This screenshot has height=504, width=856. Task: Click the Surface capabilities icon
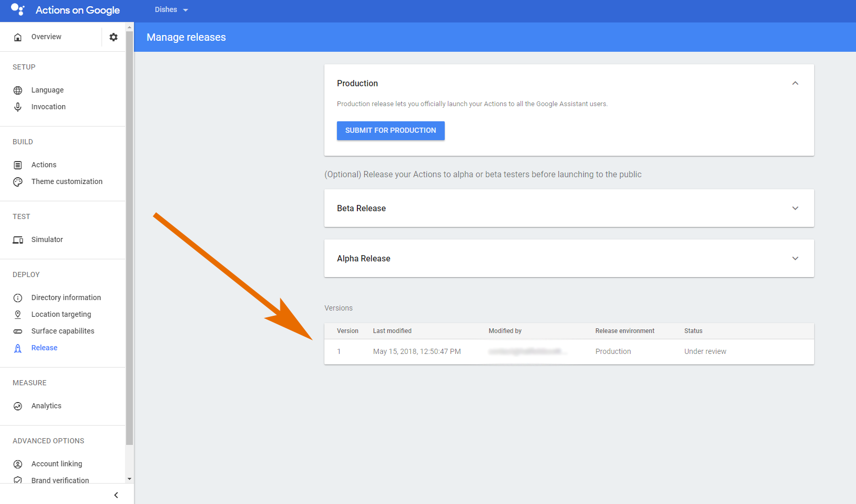[18, 331]
